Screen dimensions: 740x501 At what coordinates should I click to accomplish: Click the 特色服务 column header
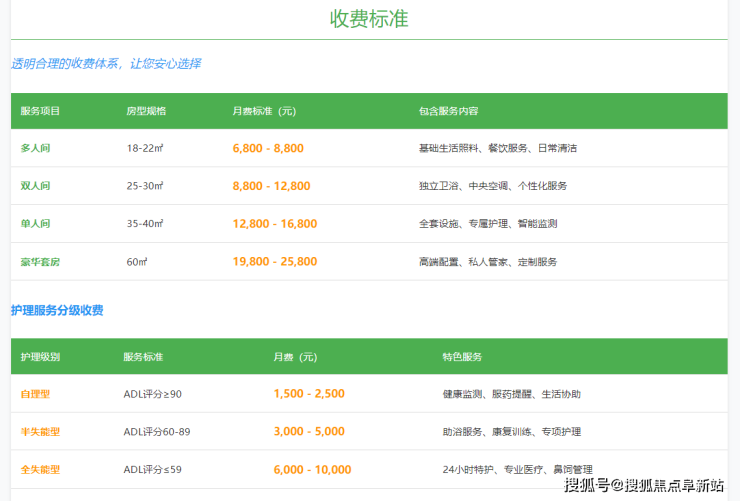[462, 357]
